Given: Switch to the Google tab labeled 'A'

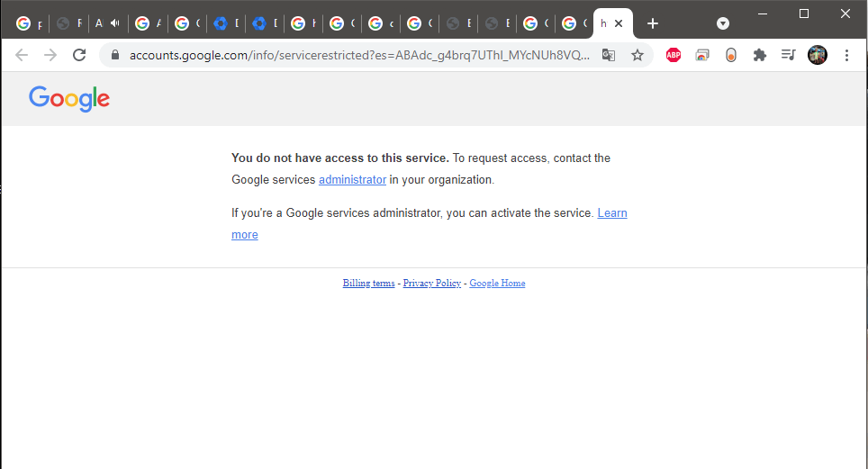Looking at the screenshot, I should [x=148, y=23].
